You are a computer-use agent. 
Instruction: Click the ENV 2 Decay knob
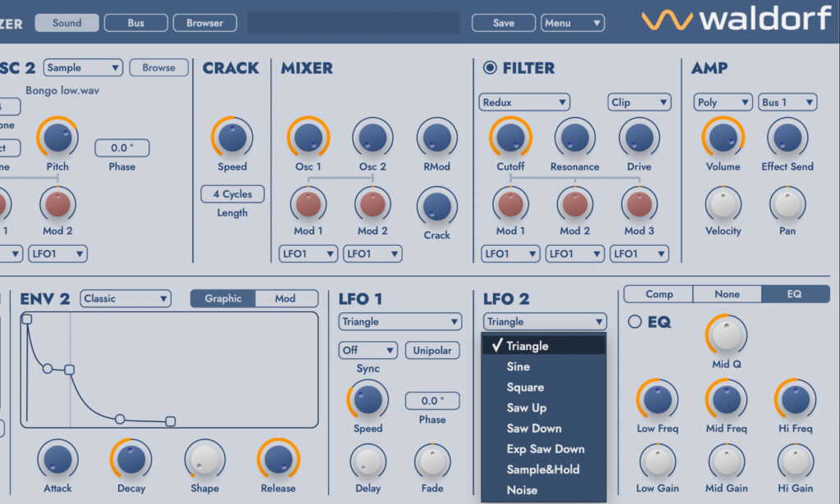(x=131, y=460)
